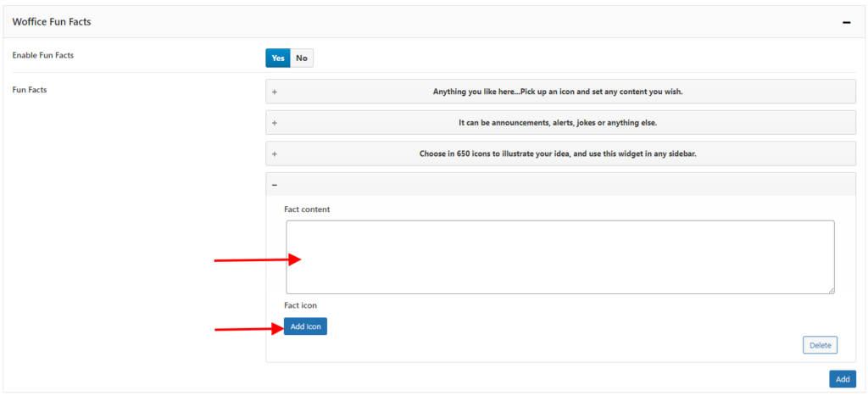Click the 'Enable Fun Facts' label
This screenshot has height=396, width=868.
click(x=49, y=55)
